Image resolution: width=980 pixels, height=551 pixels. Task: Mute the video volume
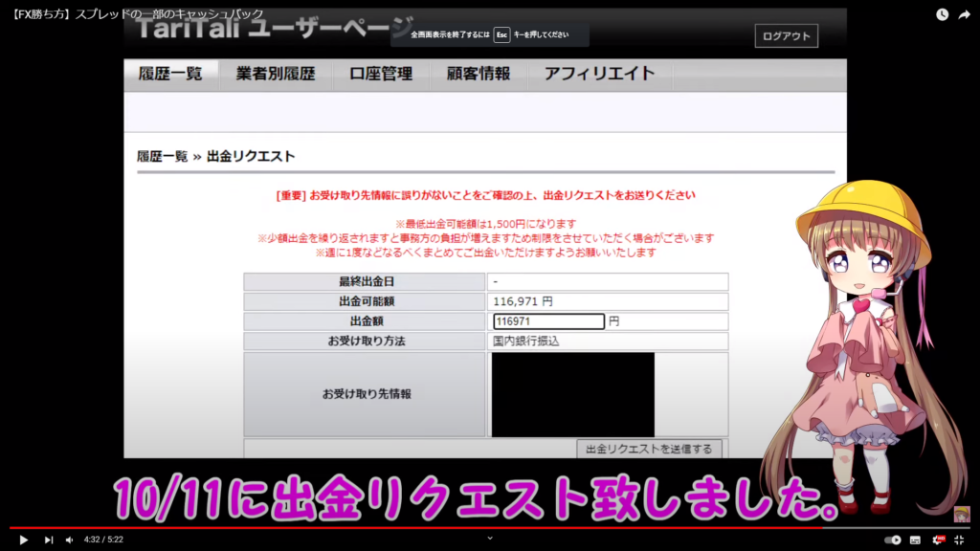(x=69, y=540)
